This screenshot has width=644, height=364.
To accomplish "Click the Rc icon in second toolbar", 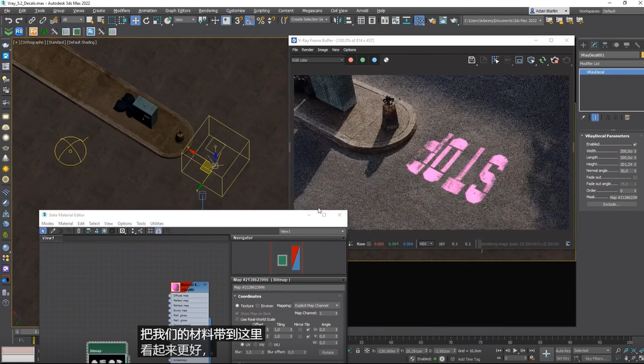I will pos(91,31).
